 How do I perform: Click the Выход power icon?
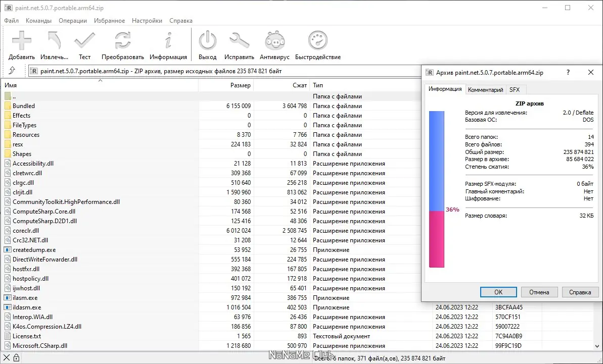click(208, 41)
